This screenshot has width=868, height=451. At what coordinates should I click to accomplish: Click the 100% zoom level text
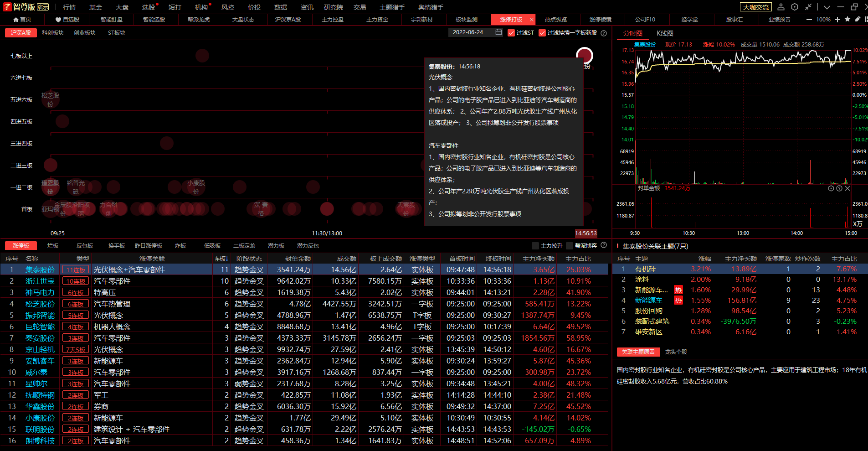823,20
